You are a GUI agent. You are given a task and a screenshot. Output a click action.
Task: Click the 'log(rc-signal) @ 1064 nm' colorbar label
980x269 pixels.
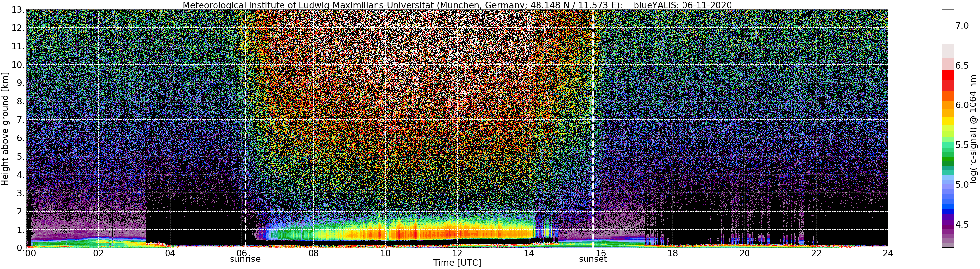tap(974, 129)
